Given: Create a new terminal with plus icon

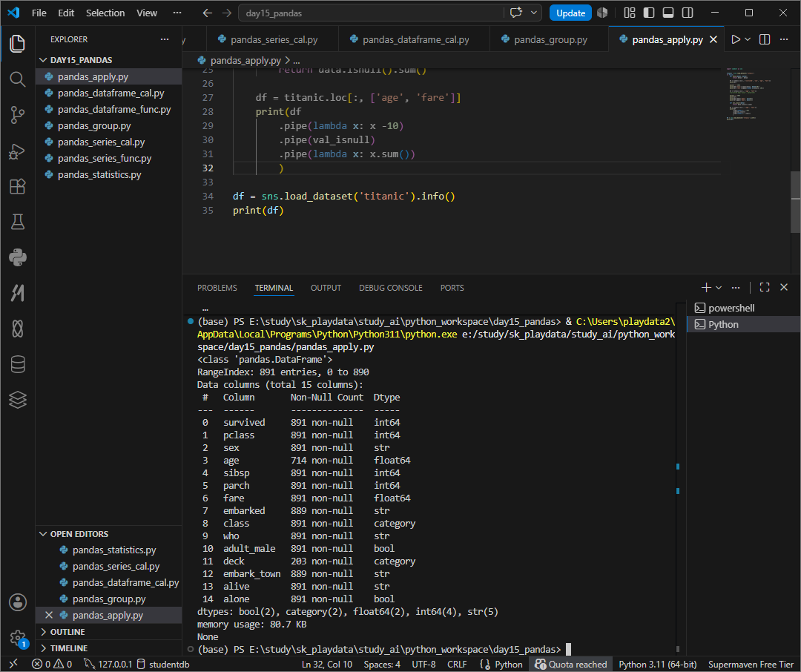Looking at the screenshot, I should click(706, 288).
